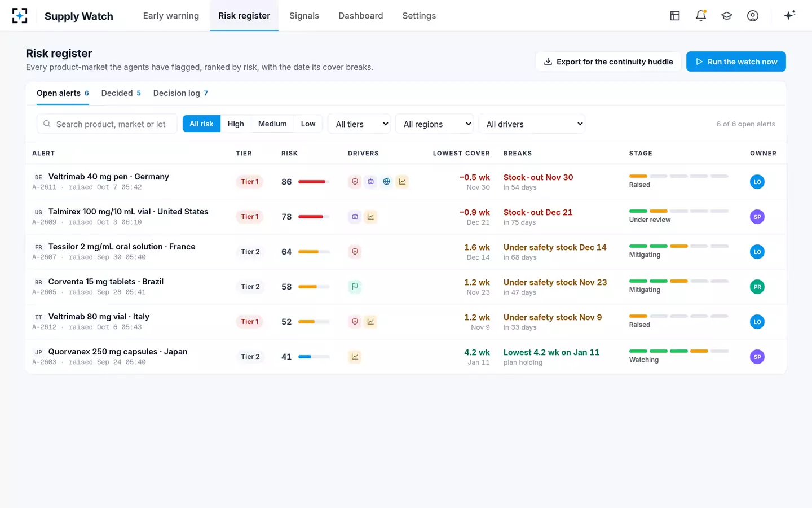Click the flag driver icon for Corventa row
Viewport: 812px width, 508px height.
tap(355, 287)
